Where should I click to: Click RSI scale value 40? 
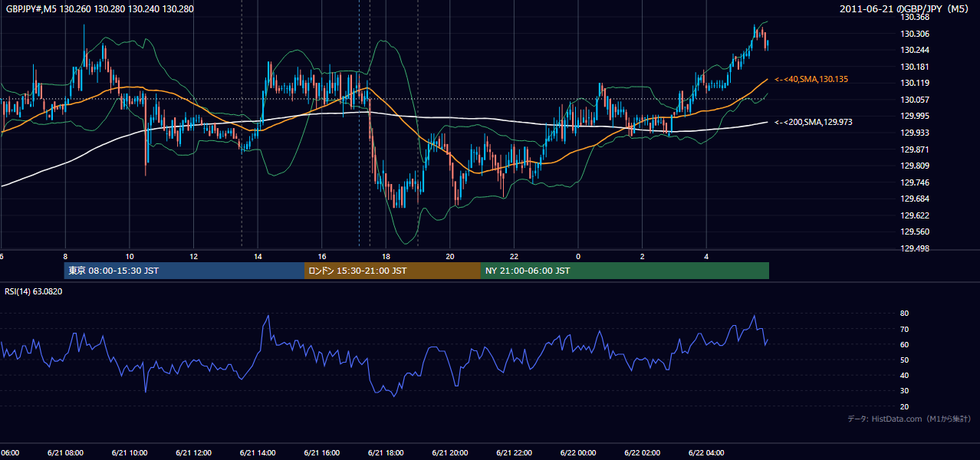pyautogui.click(x=905, y=376)
